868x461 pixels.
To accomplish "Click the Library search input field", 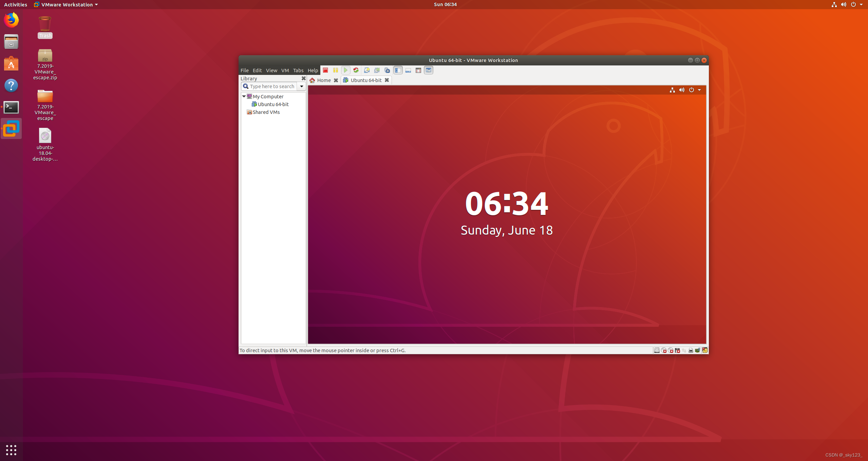I will click(269, 86).
